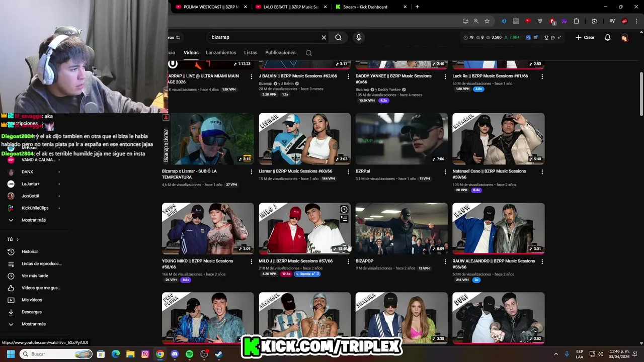Open Windows Start menu
This screenshot has height=362, width=644.
pos(11,354)
